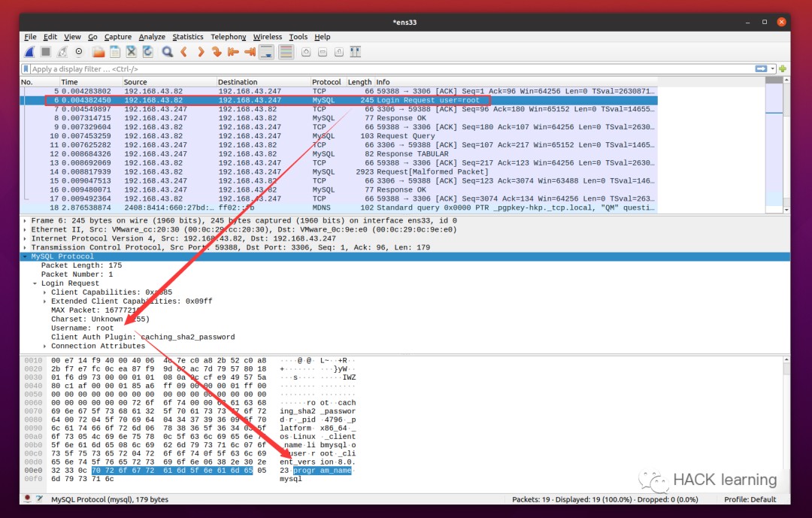Viewport: 812px width, 518px height.
Task: Expand Internet Protocol Version 4 section
Action: coord(25,238)
